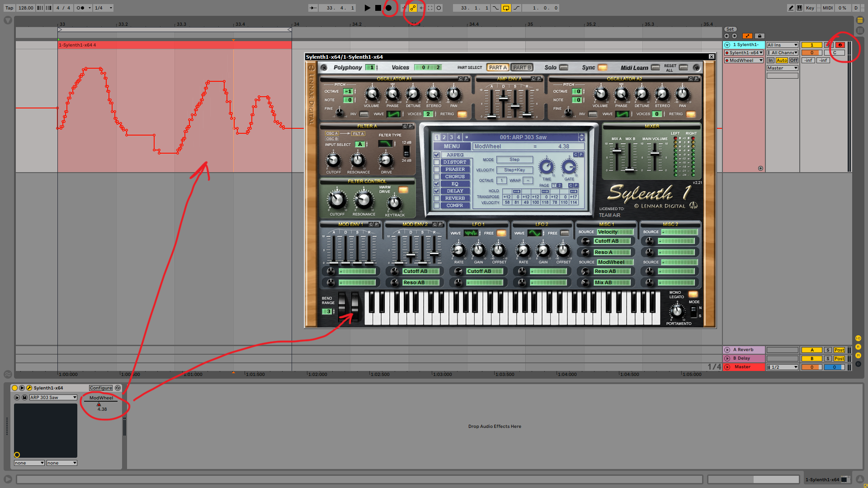Toggle the transport Loop switch
The image size is (868, 488).
coord(506,8)
